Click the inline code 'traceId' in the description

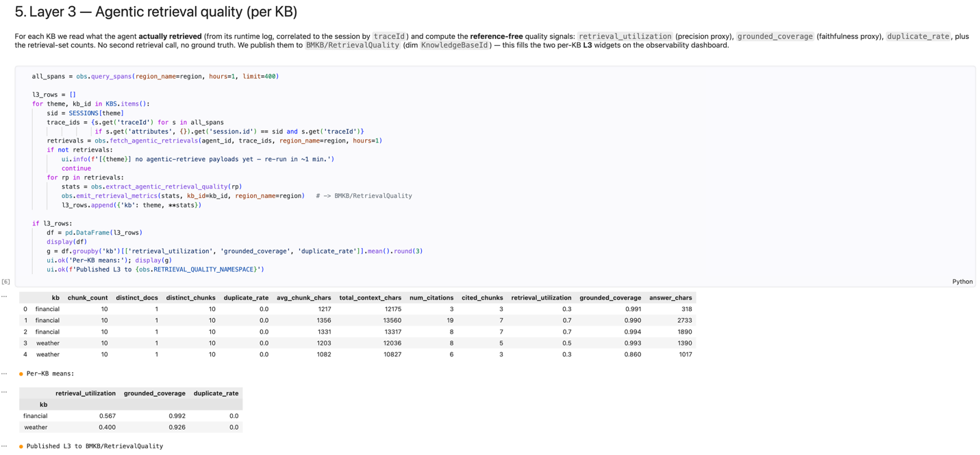pos(389,36)
